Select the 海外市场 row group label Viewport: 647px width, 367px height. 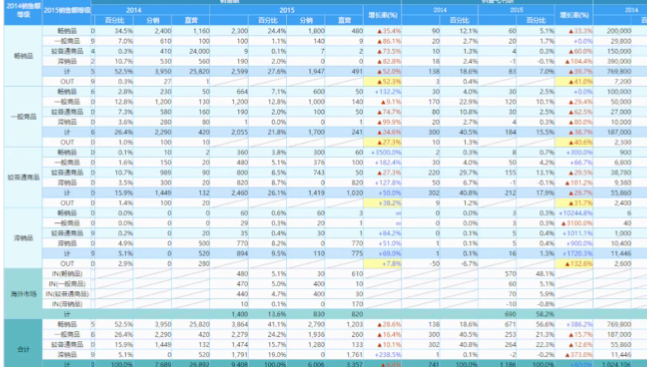pos(23,294)
